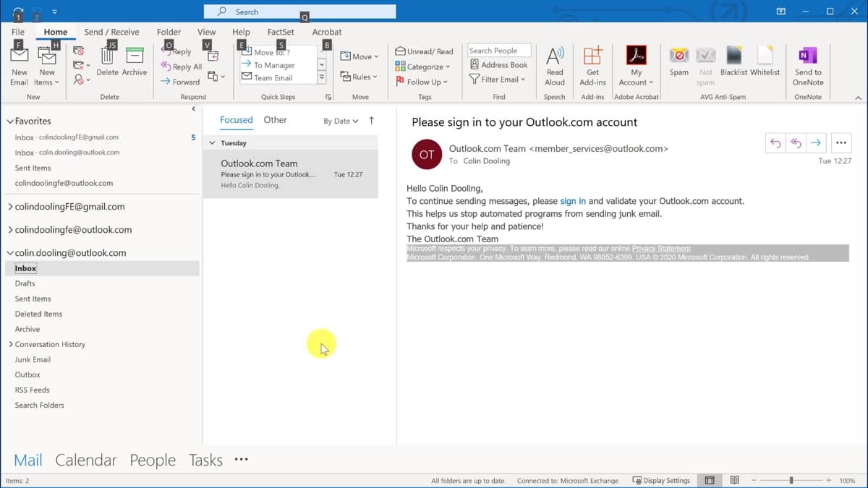Click the New Email icon

pyautogui.click(x=20, y=56)
